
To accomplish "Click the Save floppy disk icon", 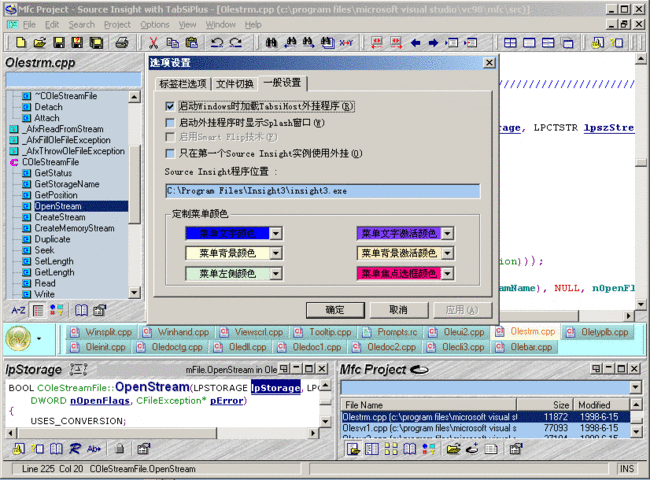I will tap(58, 42).
